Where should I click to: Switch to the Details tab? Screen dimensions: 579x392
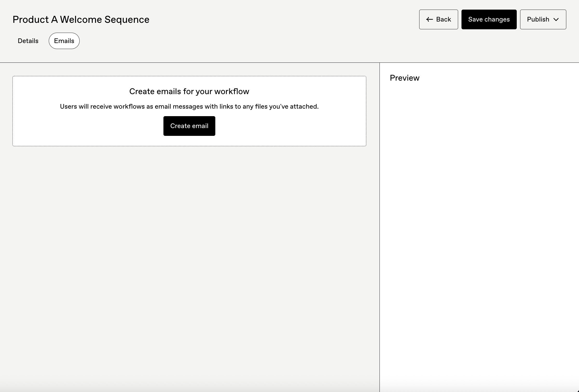click(x=28, y=41)
